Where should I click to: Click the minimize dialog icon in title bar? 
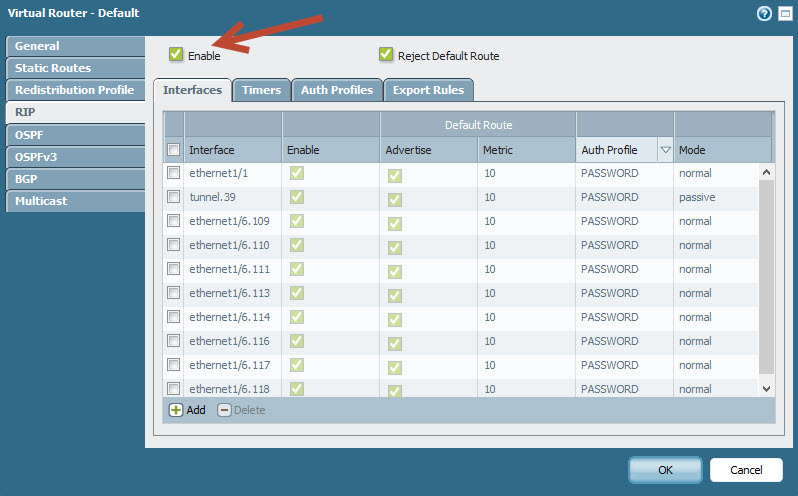pos(784,13)
